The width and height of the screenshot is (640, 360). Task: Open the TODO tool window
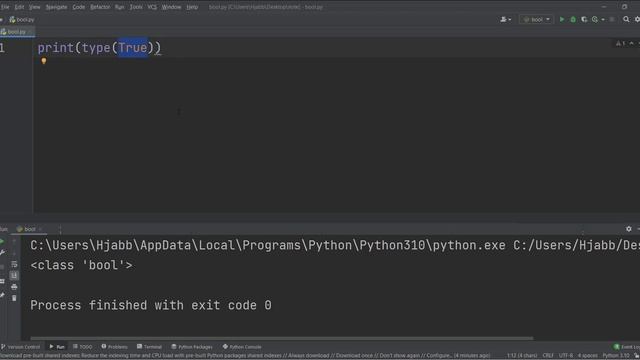tap(83, 347)
